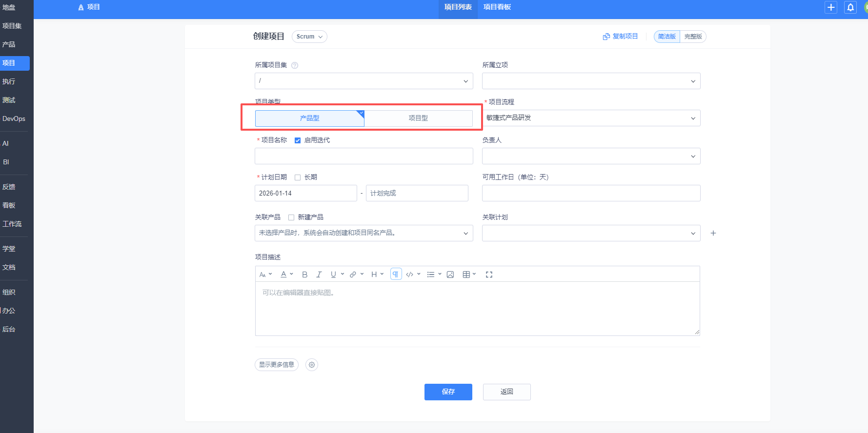The height and width of the screenshot is (433, 868).
Task: Select 执行 in the left sidebar
Action: 9,81
